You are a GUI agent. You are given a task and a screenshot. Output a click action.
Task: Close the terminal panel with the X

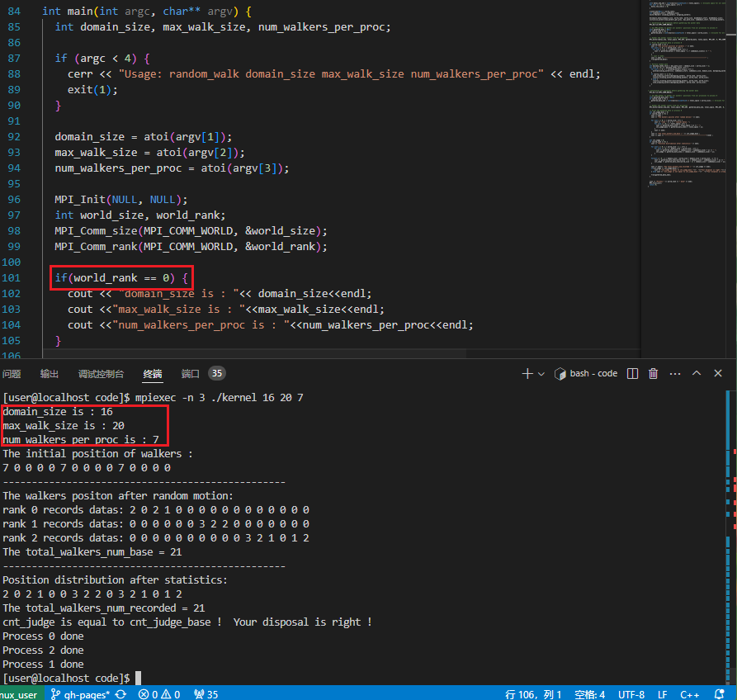click(718, 373)
